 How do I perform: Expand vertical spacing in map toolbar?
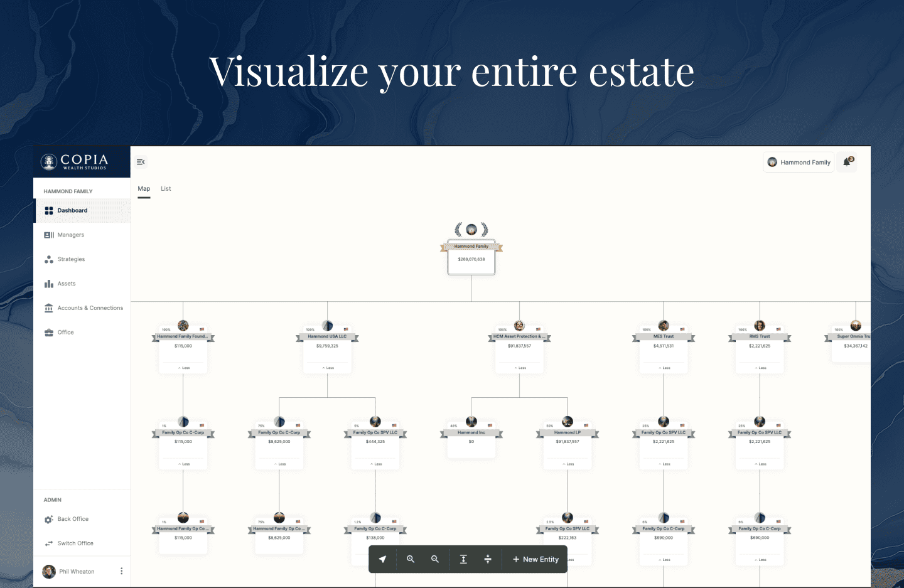tap(463, 559)
